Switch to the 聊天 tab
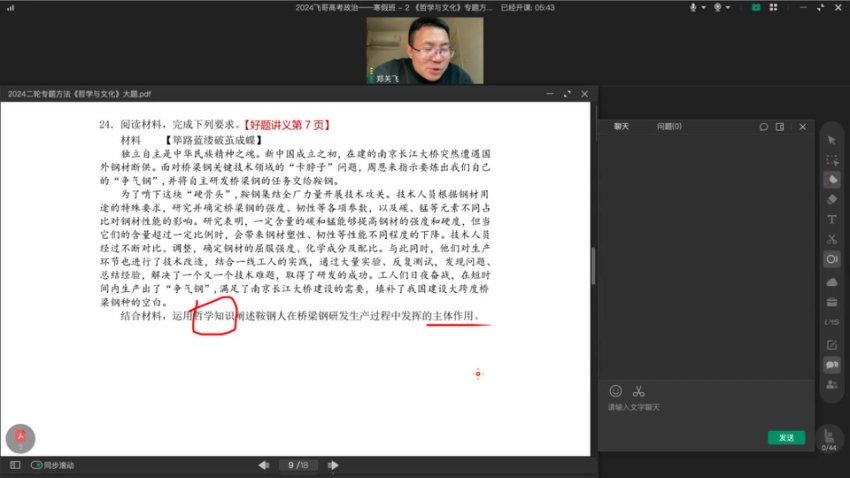This screenshot has height=478, width=850. [x=621, y=126]
